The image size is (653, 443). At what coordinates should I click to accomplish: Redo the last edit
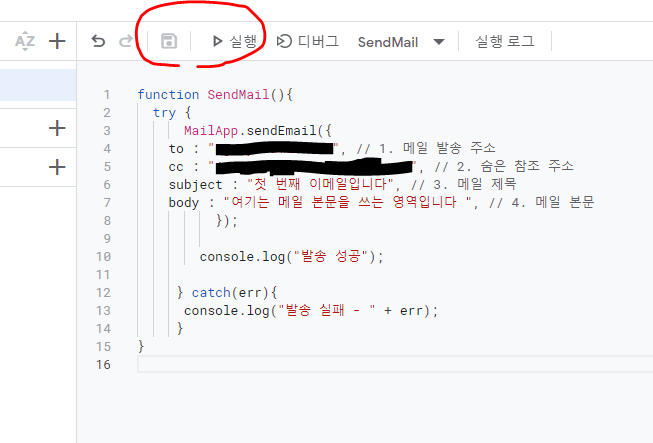126,41
